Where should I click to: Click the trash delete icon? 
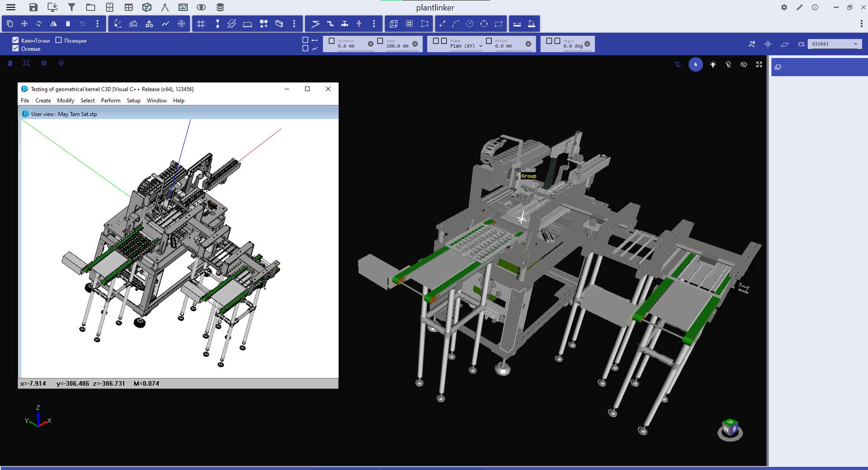(x=68, y=24)
